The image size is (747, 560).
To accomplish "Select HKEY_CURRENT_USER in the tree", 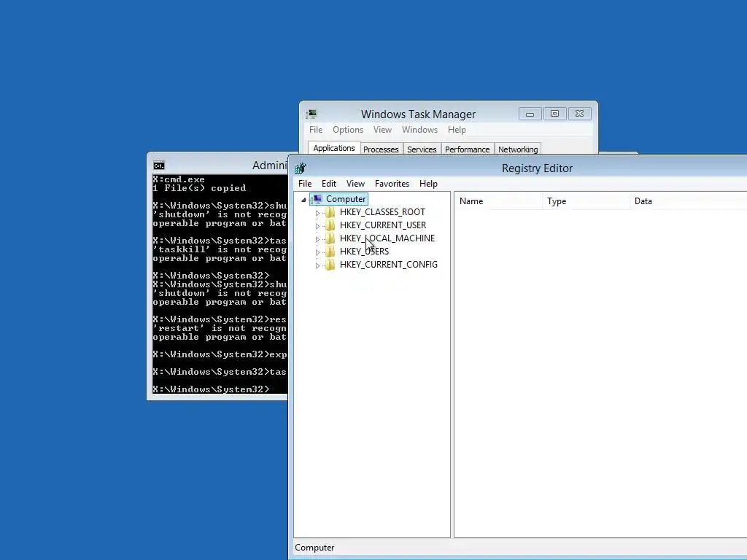I will pos(383,225).
